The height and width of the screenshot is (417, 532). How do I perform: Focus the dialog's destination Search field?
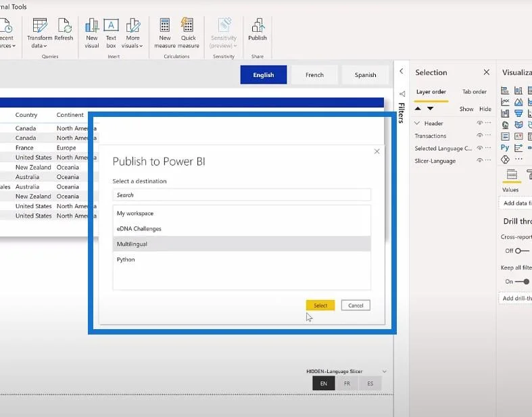click(241, 195)
